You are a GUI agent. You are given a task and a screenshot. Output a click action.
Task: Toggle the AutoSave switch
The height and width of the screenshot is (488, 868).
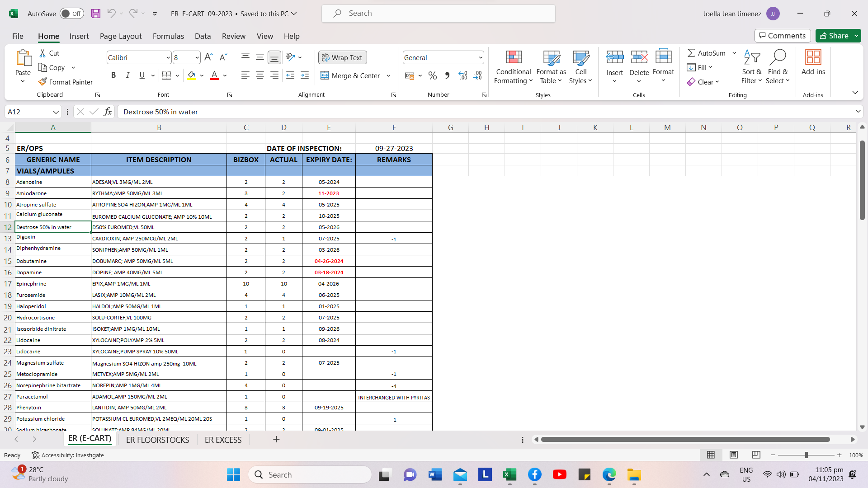click(71, 14)
